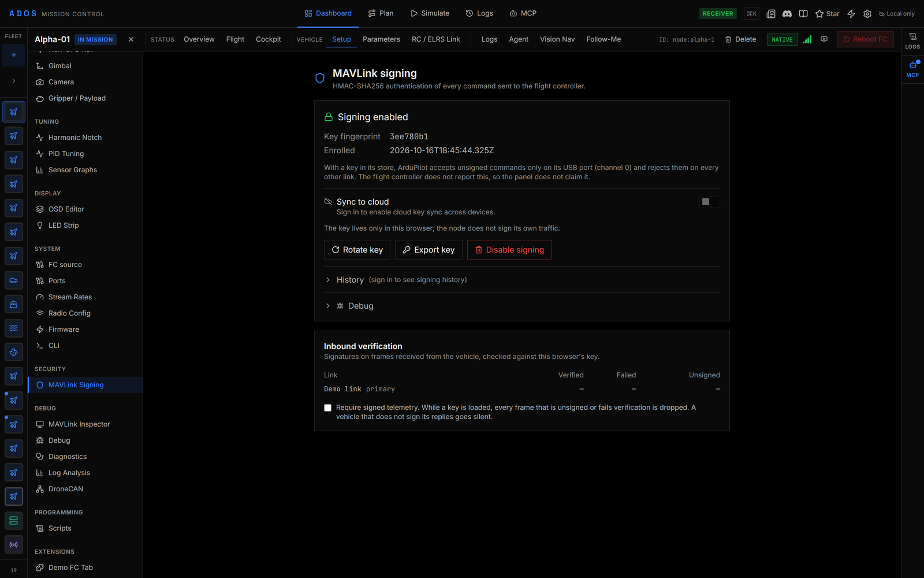
Task: Open the Plan menu in top navigation
Action: [381, 13]
